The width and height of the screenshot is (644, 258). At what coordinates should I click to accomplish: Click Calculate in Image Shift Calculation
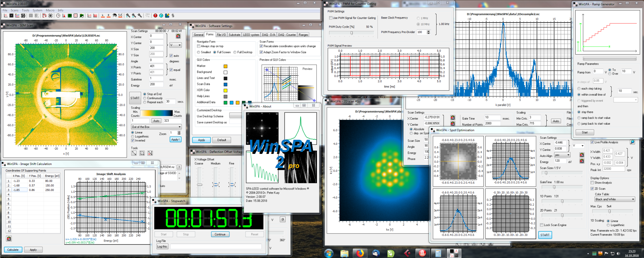pos(13,250)
